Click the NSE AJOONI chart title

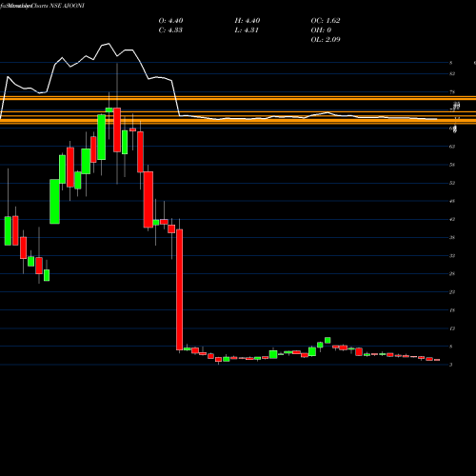tap(67, 6)
